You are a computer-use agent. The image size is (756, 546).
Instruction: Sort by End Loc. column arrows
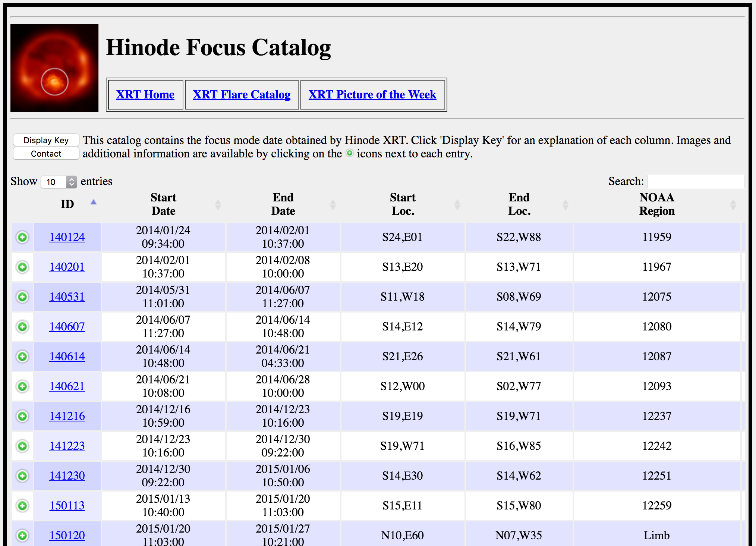point(565,204)
